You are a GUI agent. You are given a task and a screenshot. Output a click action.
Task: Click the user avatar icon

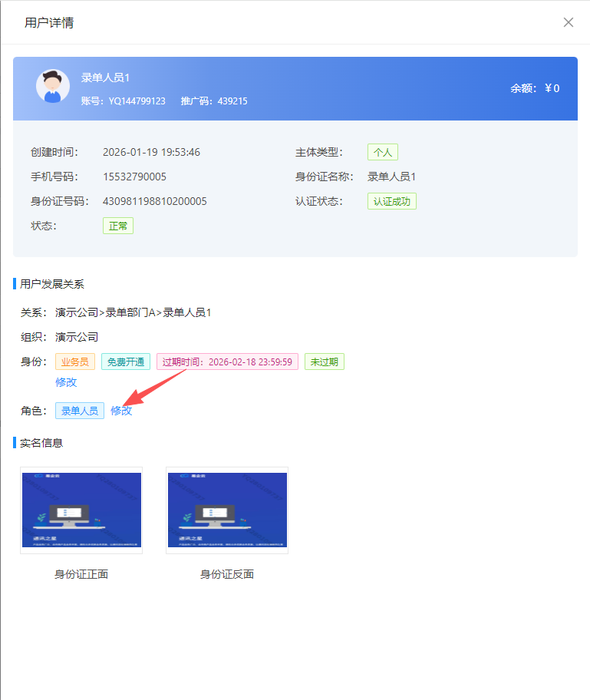[x=52, y=86]
